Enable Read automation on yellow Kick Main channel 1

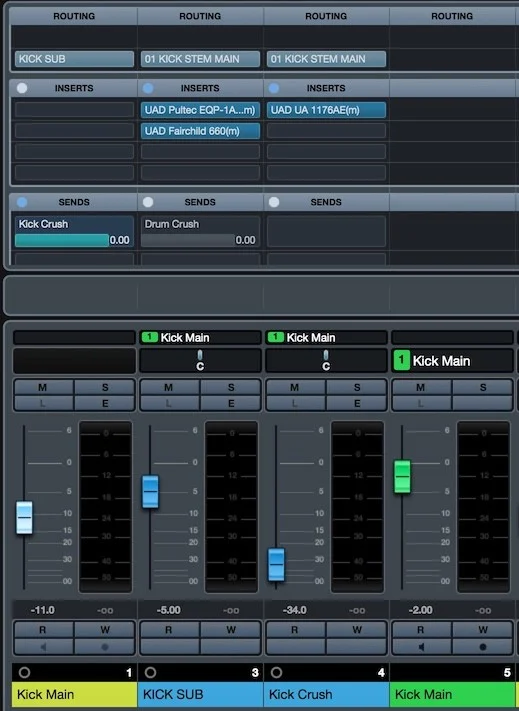44,630
